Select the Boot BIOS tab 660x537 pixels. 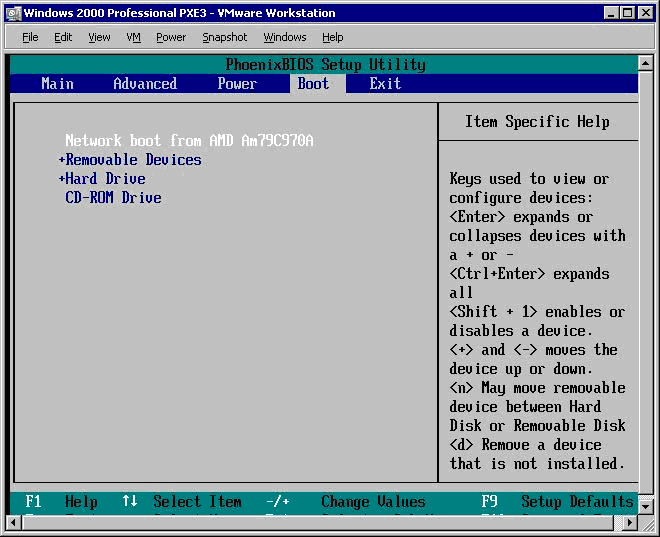click(x=317, y=84)
